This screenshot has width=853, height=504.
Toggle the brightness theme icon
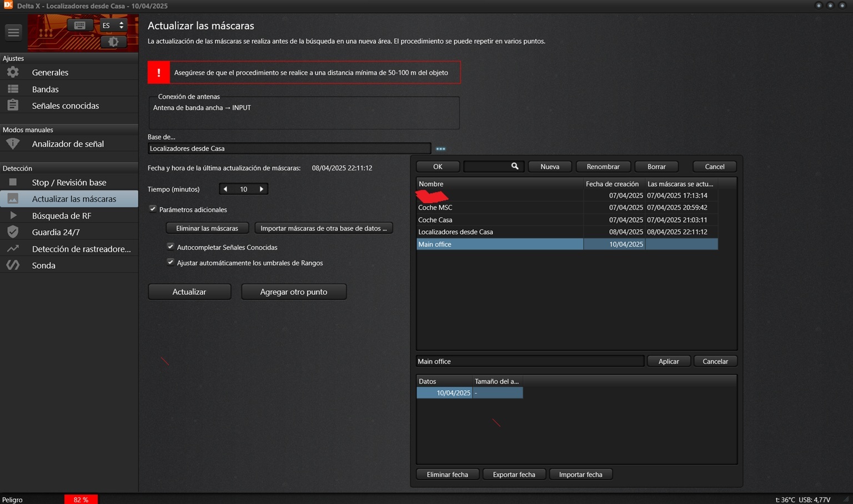[x=113, y=42]
